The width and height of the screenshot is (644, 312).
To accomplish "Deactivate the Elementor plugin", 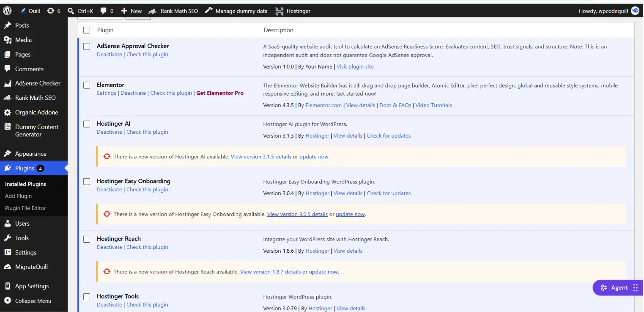I will [x=133, y=93].
